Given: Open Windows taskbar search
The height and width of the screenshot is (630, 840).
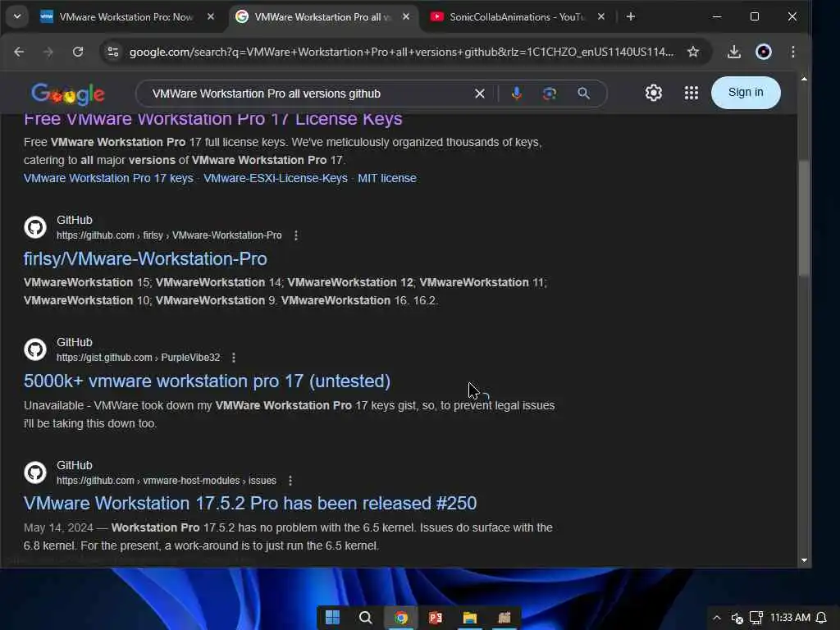Looking at the screenshot, I should click(x=366, y=617).
